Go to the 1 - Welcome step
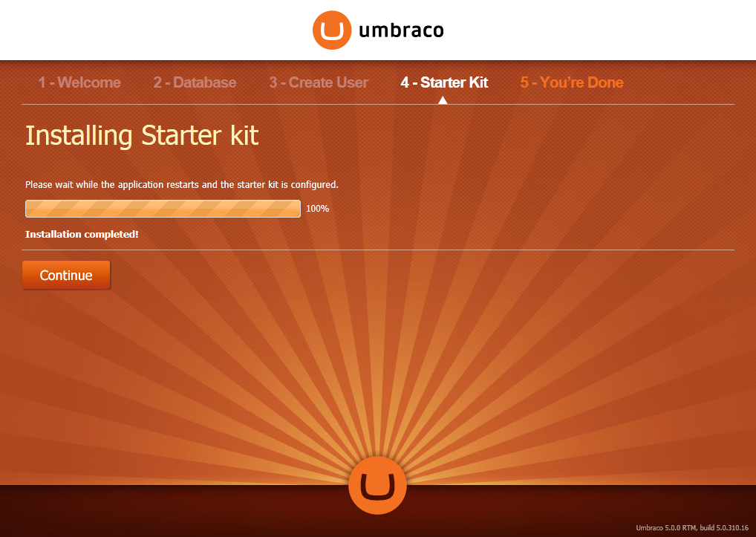 click(79, 82)
